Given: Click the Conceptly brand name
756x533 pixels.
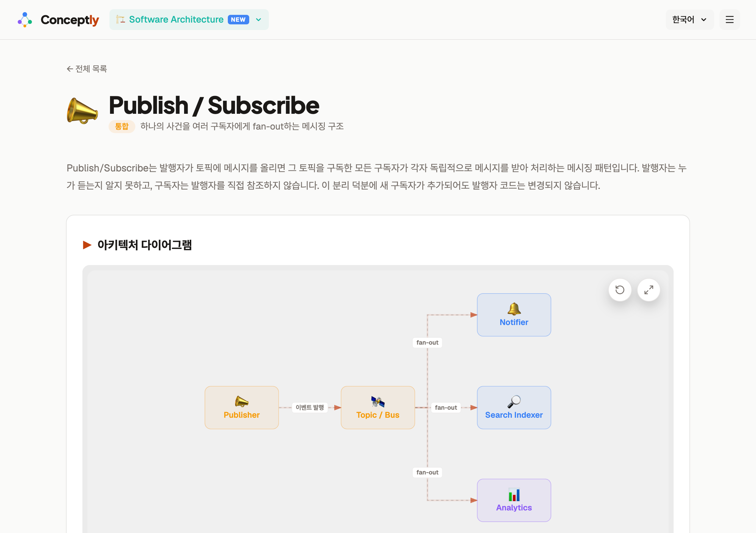Looking at the screenshot, I should pyautogui.click(x=70, y=20).
